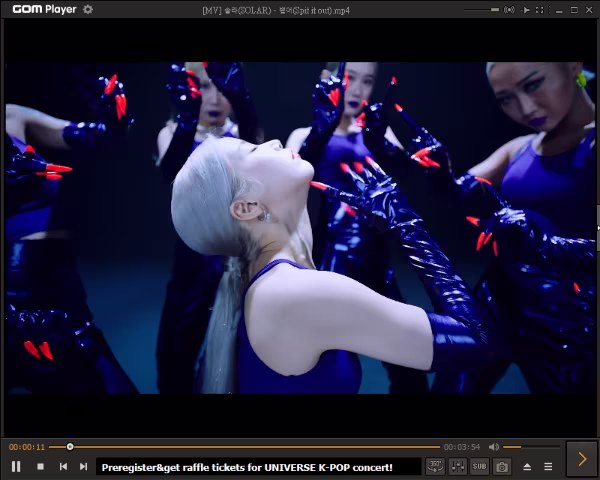Viewport: 600px width, 480px height.
Task: Open a file with the eject icon
Action: 527,467
